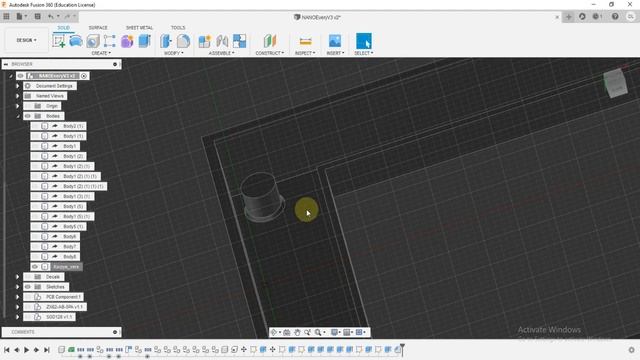
Task: Collapse the Bodies folder
Action: click(18, 116)
